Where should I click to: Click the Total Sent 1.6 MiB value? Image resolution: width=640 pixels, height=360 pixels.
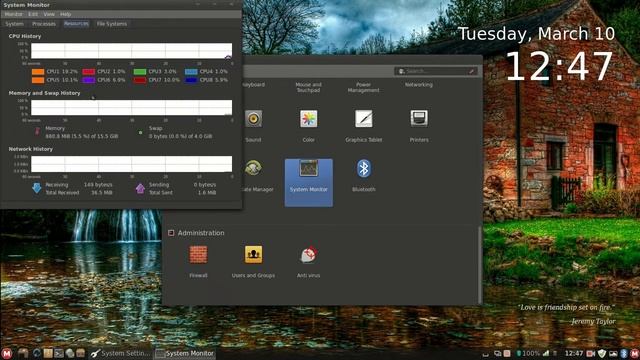(x=207, y=193)
